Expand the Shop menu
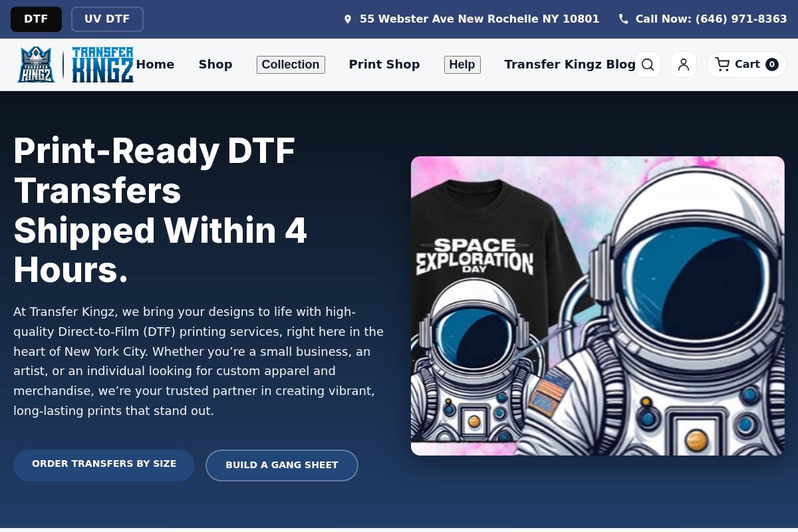This screenshot has width=798, height=532. click(215, 65)
